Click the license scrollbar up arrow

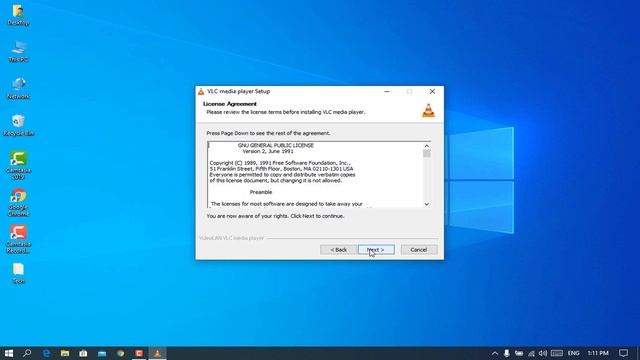tap(427, 146)
